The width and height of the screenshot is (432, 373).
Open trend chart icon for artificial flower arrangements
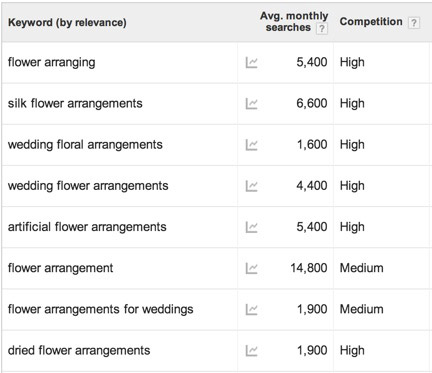tap(251, 227)
